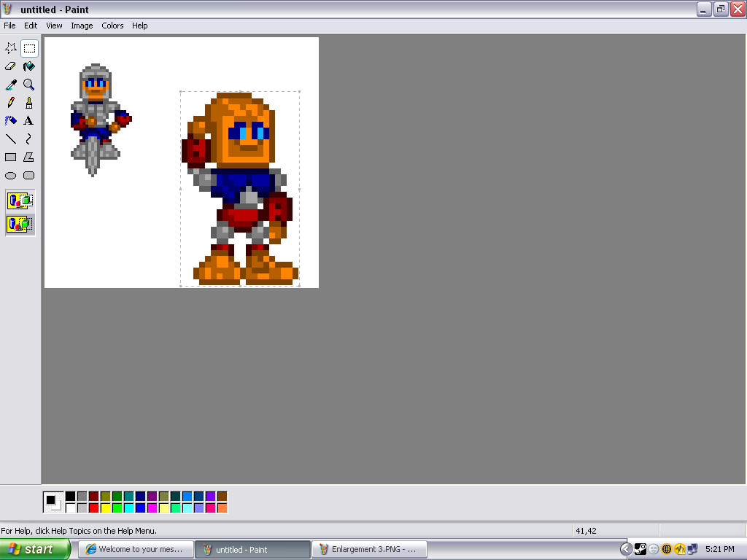Select the Text tool
747x560 pixels.
pyautogui.click(x=28, y=121)
